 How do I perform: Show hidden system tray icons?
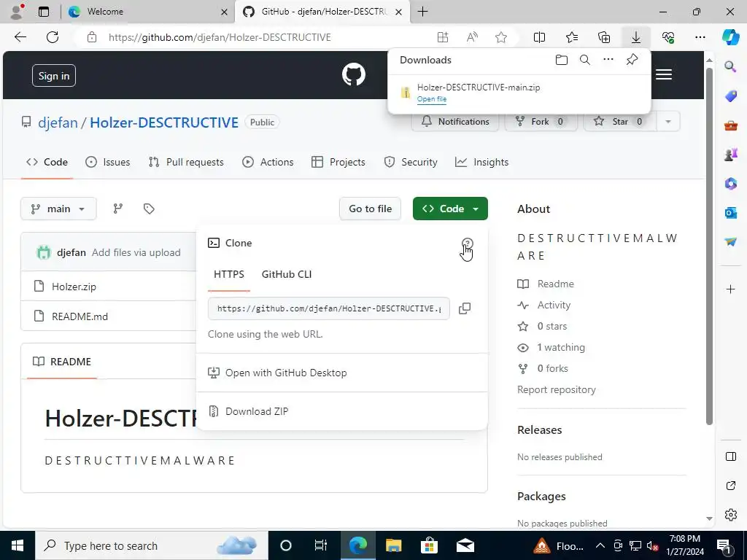click(600, 545)
